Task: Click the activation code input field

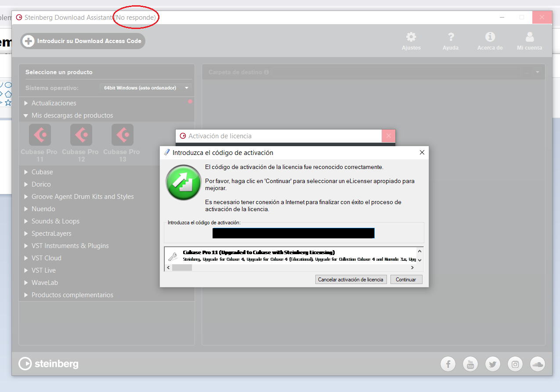Action: click(293, 233)
